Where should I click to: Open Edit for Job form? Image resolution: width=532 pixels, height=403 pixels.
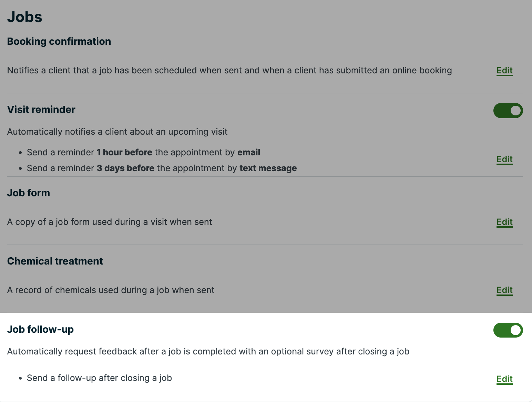pyautogui.click(x=504, y=222)
